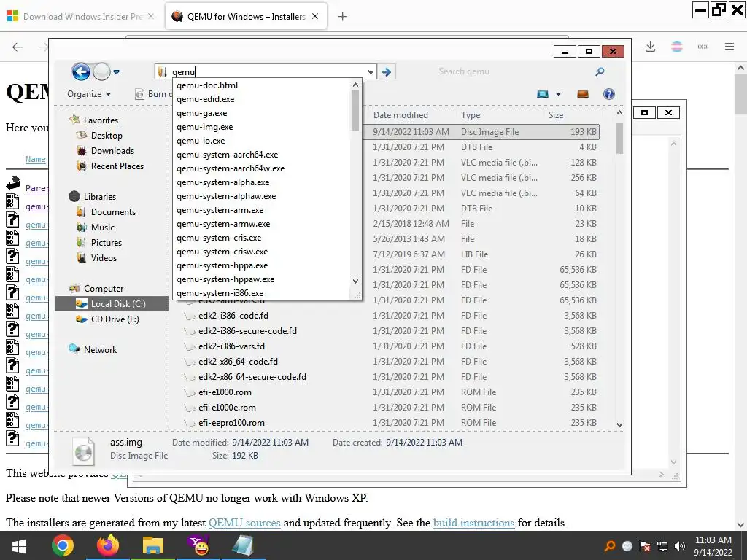747x560 pixels.
Task: Open browser downloads icon
Action: pyautogui.click(x=650, y=47)
